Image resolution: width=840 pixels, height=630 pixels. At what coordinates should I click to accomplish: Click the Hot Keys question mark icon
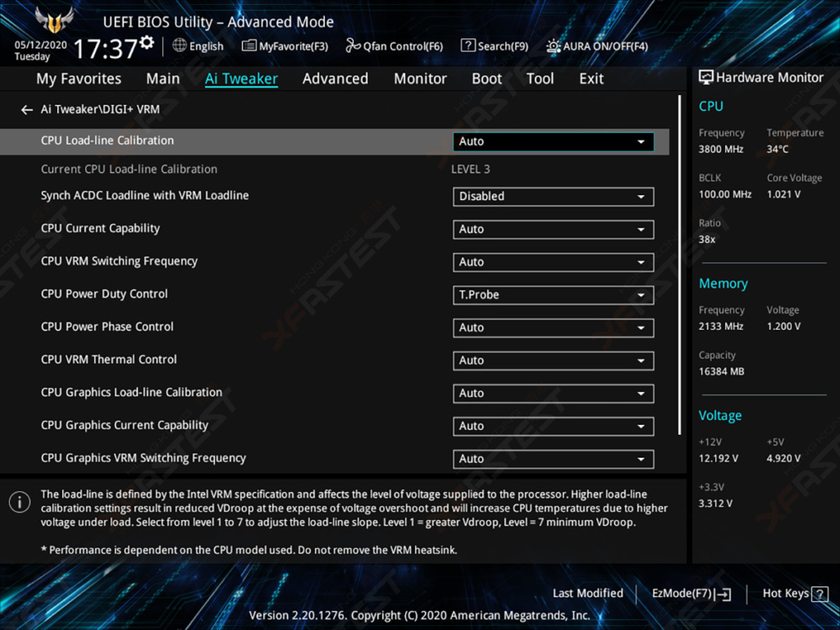819,594
